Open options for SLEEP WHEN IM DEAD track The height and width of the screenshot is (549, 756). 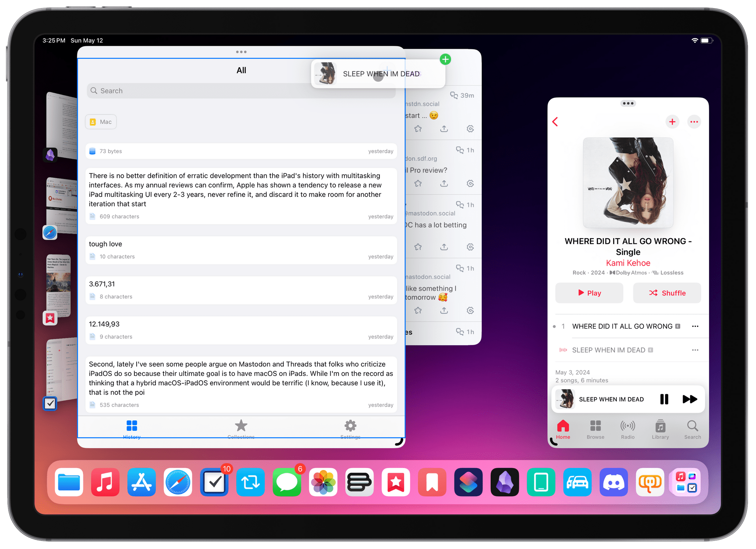click(695, 350)
